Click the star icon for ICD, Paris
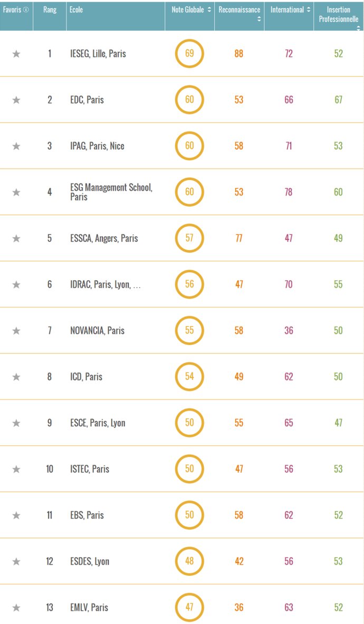The height and width of the screenshot is (624, 364). [x=16, y=377]
